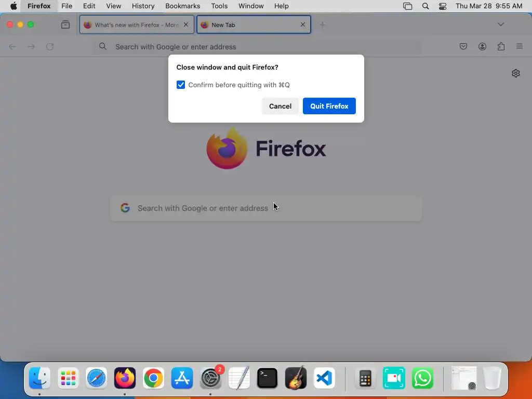Launch Visual Studio Code from the Dock
532x399 pixels.
[x=324, y=378]
